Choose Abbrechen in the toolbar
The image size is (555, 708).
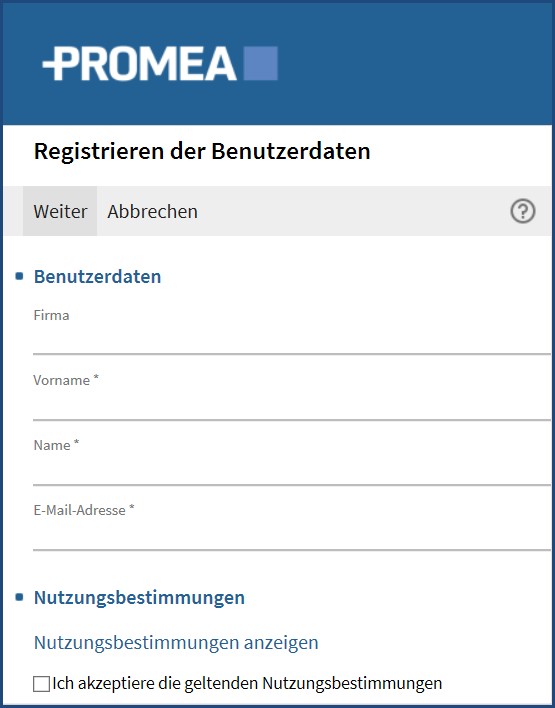(x=152, y=211)
